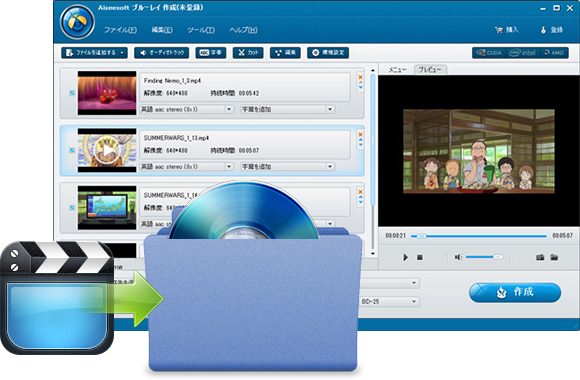
Task: Open the Cut tool with scissors icon
Action: (x=248, y=53)
